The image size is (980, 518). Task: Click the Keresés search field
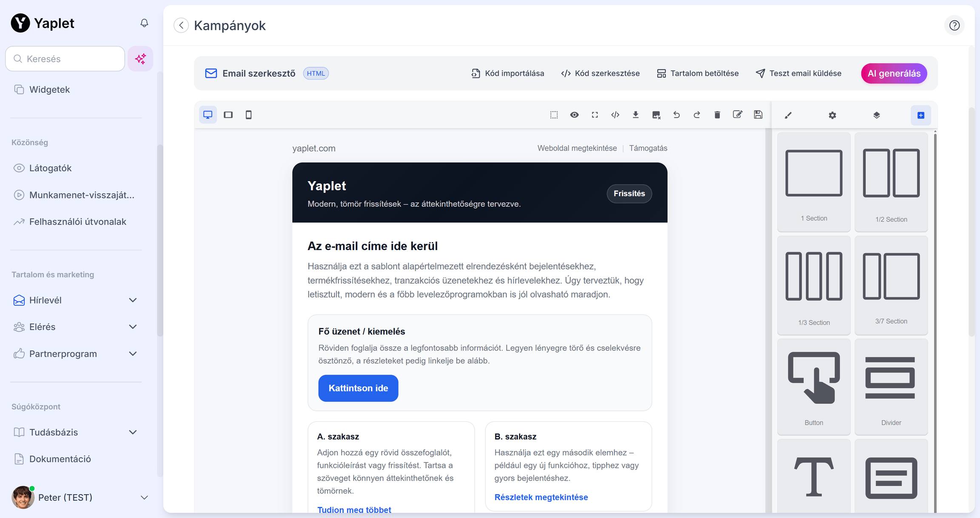[x=65, y=59]
